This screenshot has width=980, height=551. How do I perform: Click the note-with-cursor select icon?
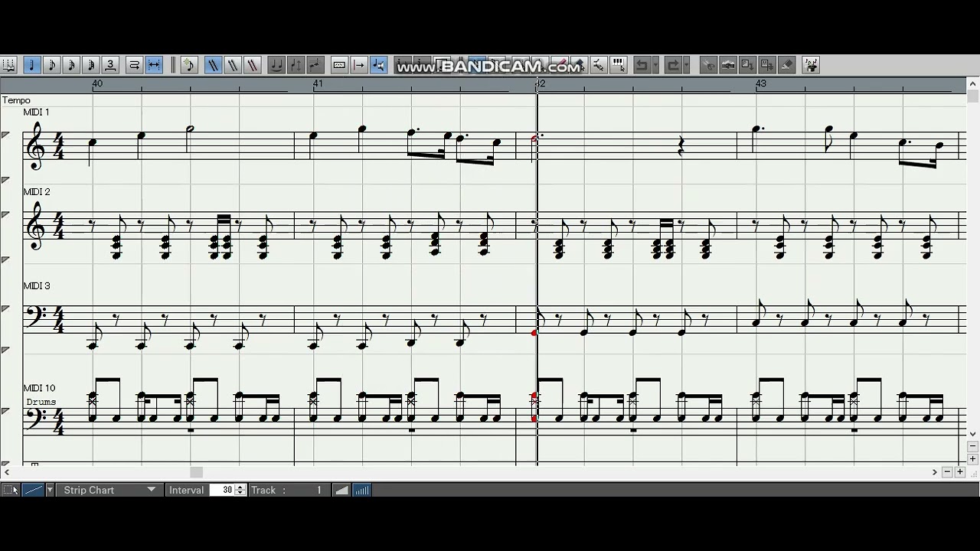[599, 65]
